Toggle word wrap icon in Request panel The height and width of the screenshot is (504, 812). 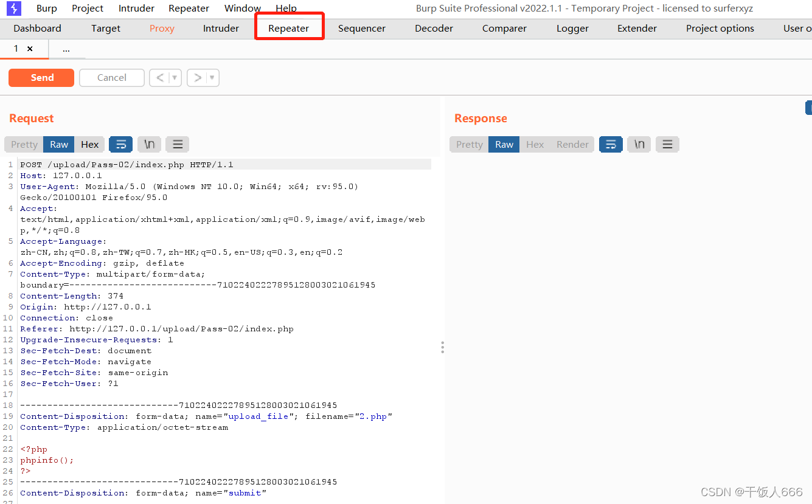pyautogui.click(x=120, y=144)
